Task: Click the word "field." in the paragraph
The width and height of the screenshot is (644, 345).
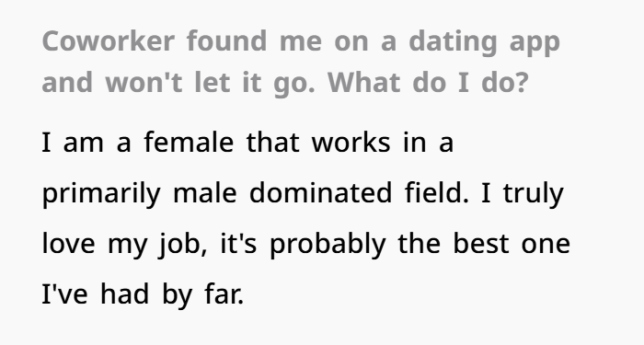Action: pos(437,193)
